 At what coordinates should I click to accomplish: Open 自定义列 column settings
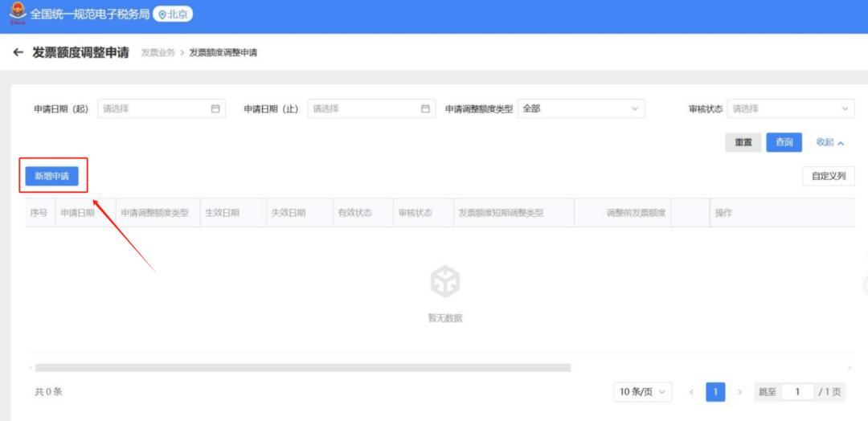pos(828,176)
